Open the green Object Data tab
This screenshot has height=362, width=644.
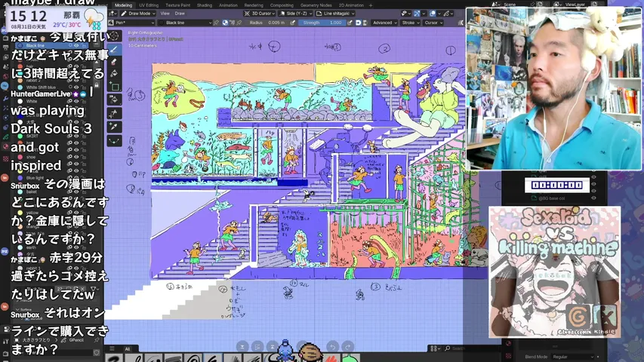[x=5, y=137]
